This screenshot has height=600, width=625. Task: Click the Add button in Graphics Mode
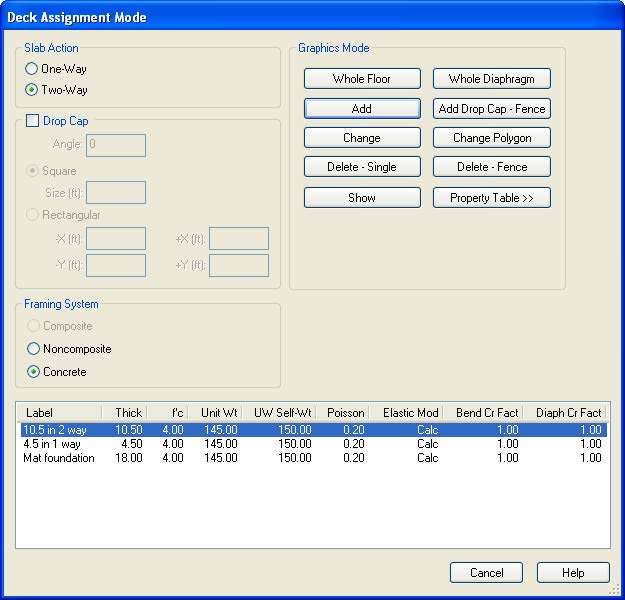pyautogui.click(x=362, y=108)
